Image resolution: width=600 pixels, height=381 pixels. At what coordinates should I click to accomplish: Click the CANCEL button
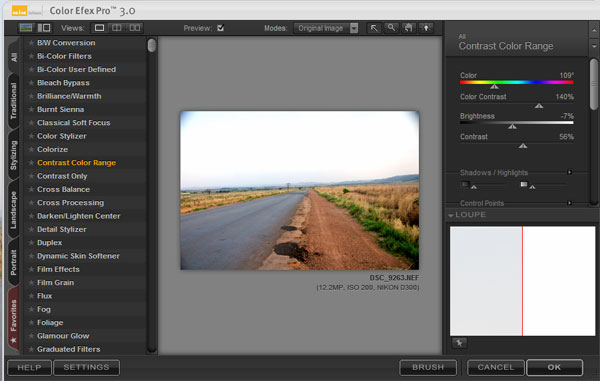496,367
